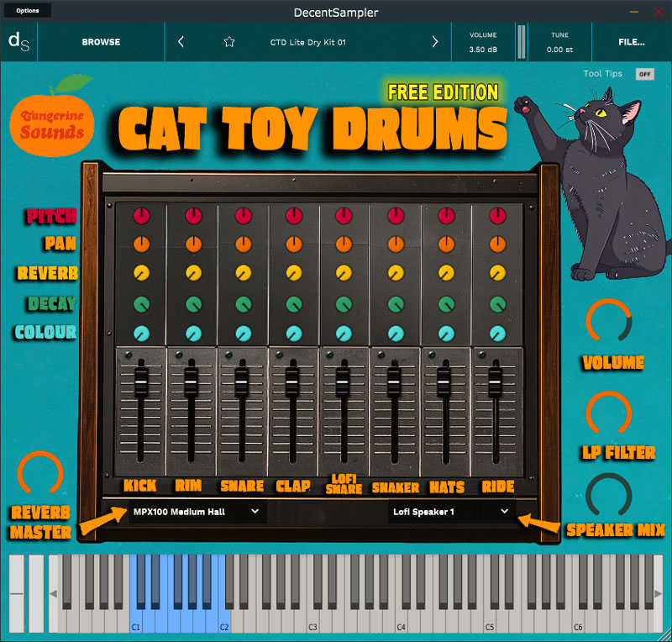Open the Lofi Speaker 1 dropdown
Viewport: 672px width, 642px height.
point(452,512)
